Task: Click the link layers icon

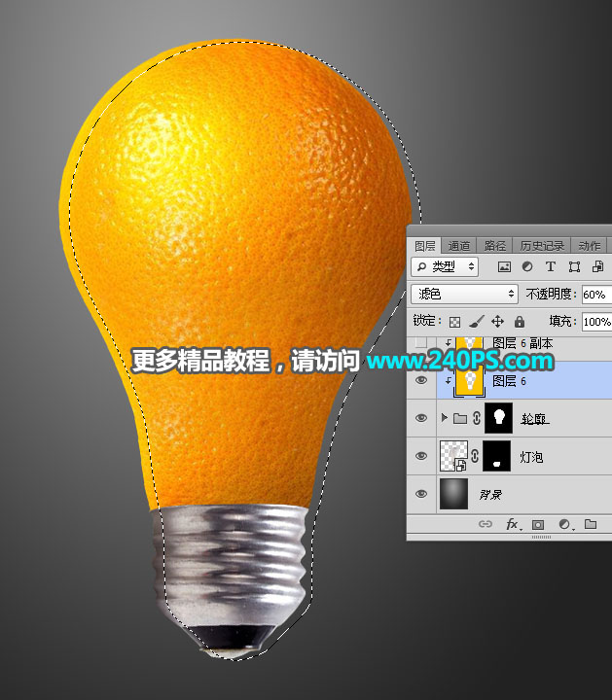Action: pyautogui.click(x=486, y=524)
